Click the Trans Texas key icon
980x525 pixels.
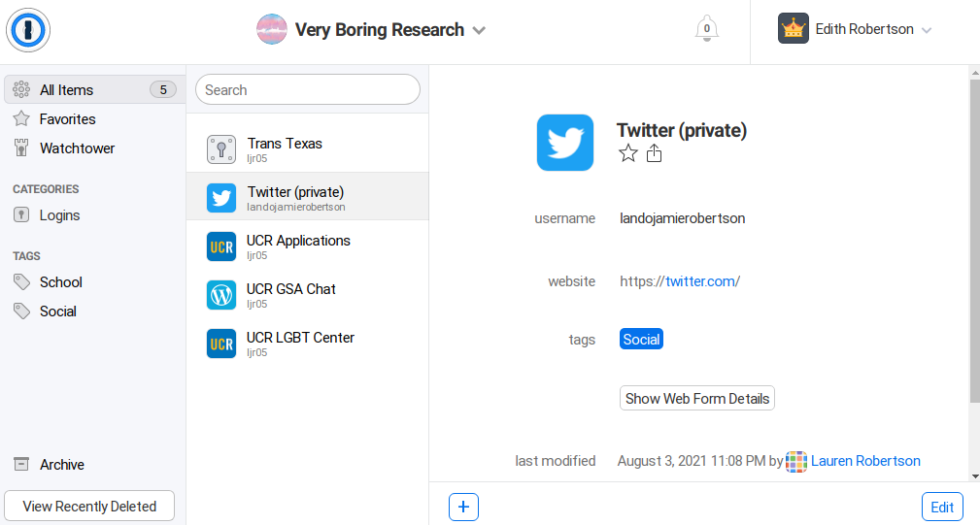(x=221, y=149)
